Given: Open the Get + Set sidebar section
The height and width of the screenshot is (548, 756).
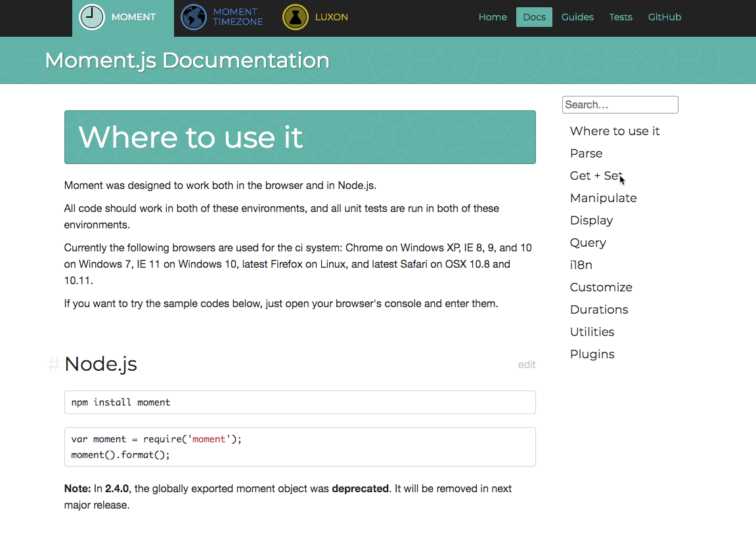Looking at the screenshot, I should point(596,176).
